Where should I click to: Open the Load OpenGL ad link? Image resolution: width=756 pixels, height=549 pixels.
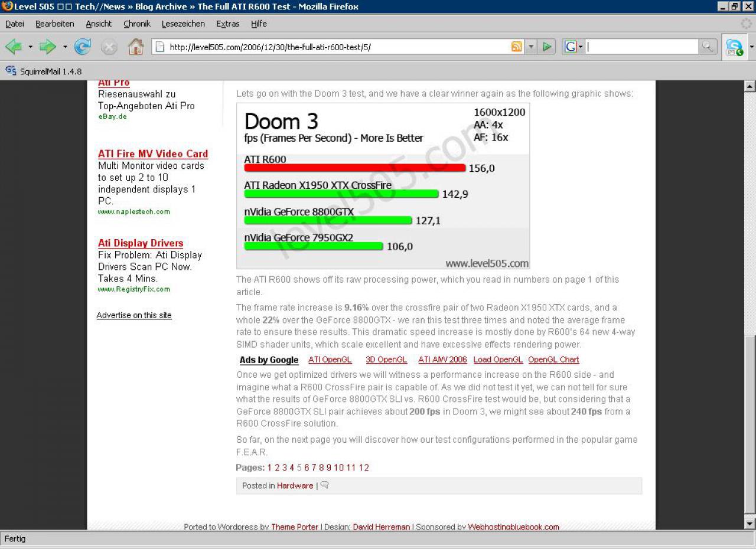pos(498,360)
